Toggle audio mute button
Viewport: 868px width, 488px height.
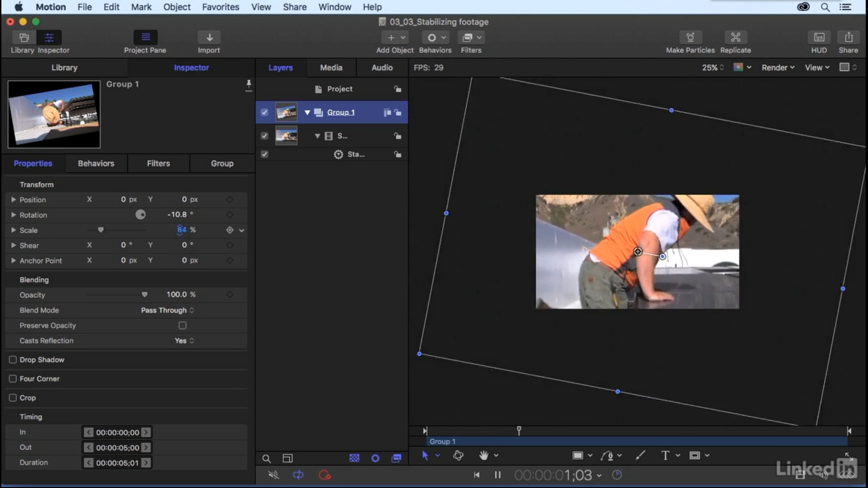pyautogui.click(x=274, y=475)
